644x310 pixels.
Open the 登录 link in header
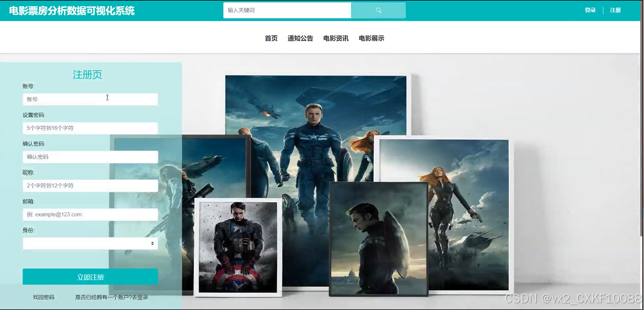pos(590,10)
